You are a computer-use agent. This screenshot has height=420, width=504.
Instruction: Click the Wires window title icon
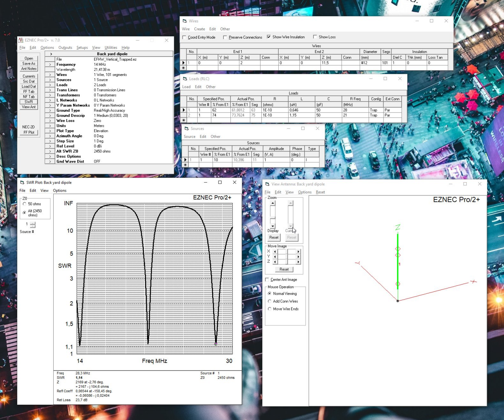click(185, 21)
